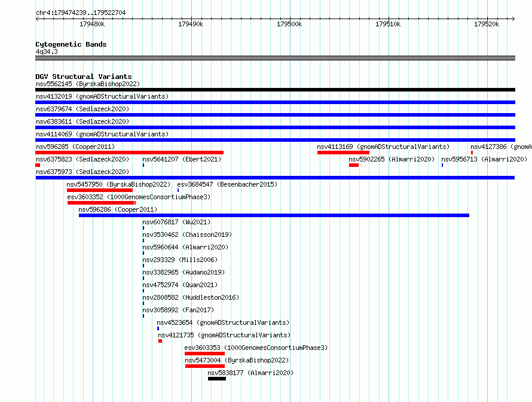The width and height of the screenshot is (532, 402).
Task: Click esv3603352 (1000GenomesConsortiumPhase3) label
Action: point(139,197)
